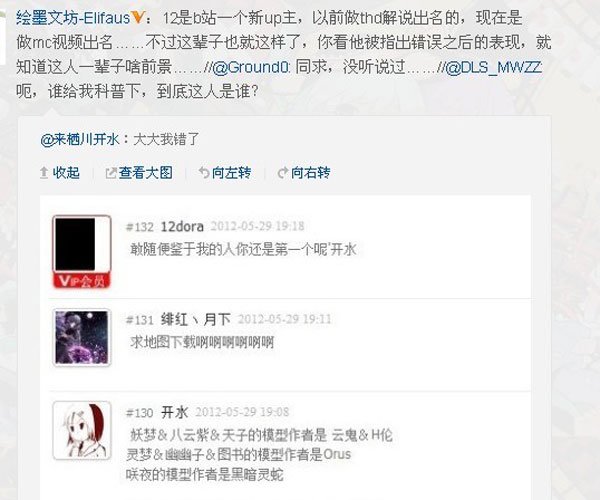
Task: Click the orange V verified badge
Action: [x=137, y=17]
